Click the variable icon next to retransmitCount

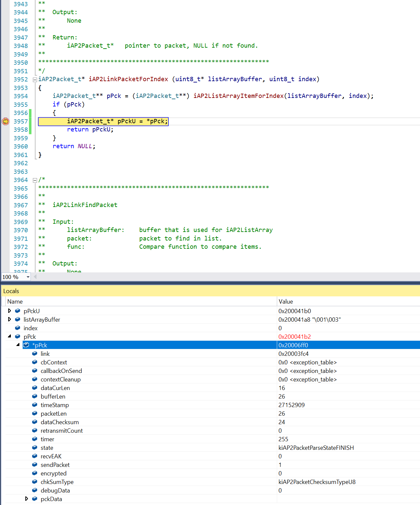[34, 430]
